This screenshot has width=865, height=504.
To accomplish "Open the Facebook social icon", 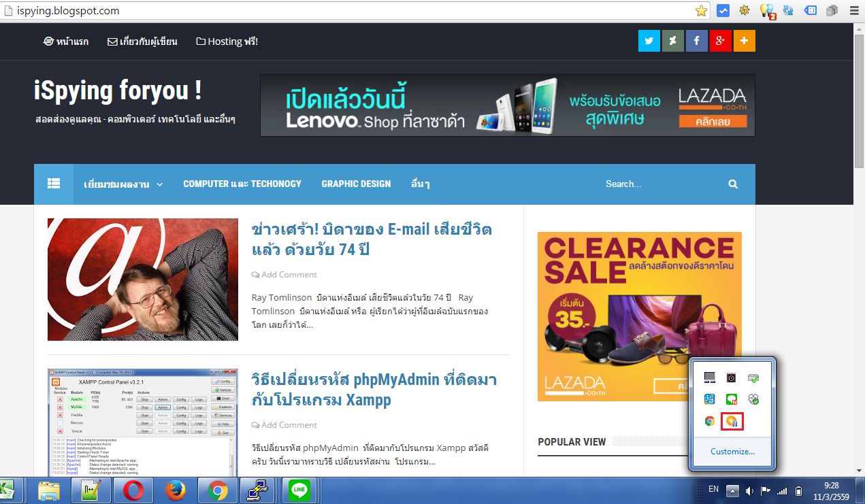I will coord(696,41).
